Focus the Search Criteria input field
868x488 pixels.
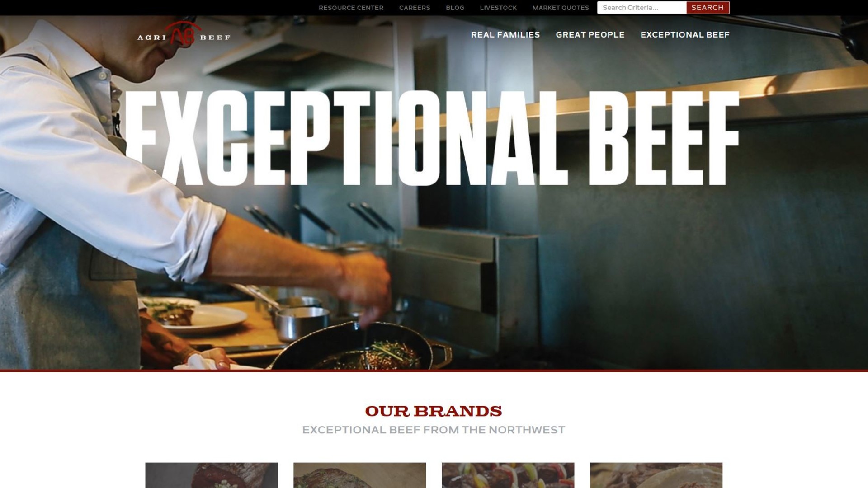click(642, 8)
